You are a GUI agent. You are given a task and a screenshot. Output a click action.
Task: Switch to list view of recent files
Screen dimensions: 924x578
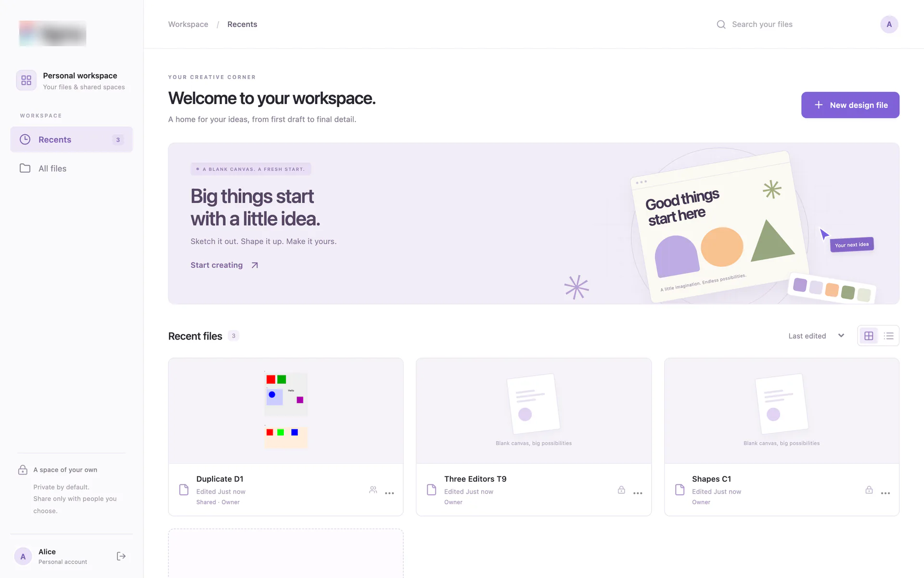(888, 336)
